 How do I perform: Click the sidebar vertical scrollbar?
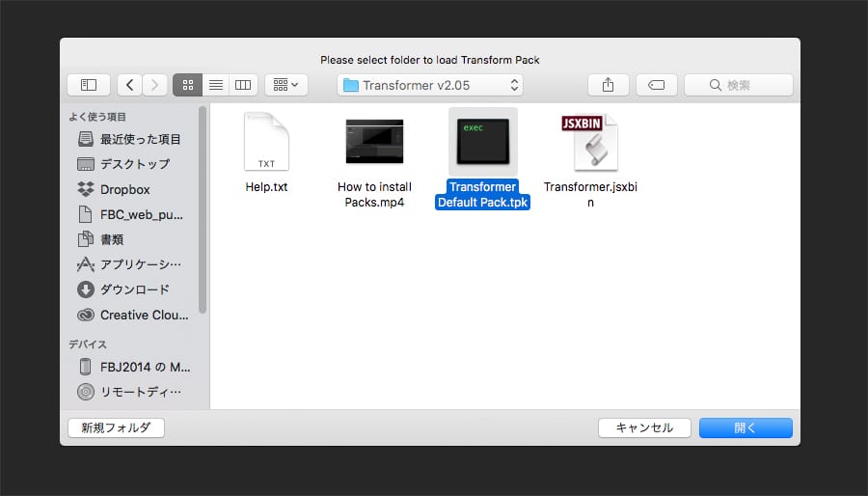(x=203, y=210)
